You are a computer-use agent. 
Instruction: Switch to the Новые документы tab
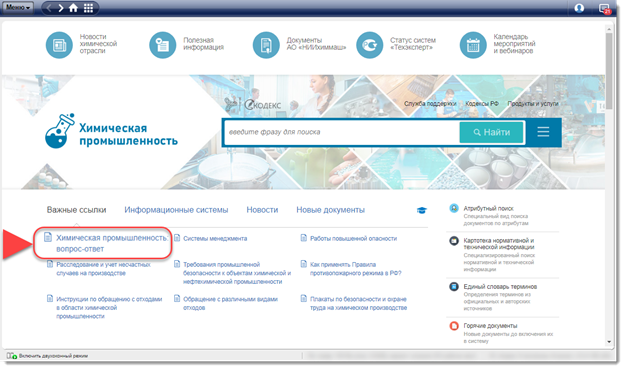pos(330,210)
